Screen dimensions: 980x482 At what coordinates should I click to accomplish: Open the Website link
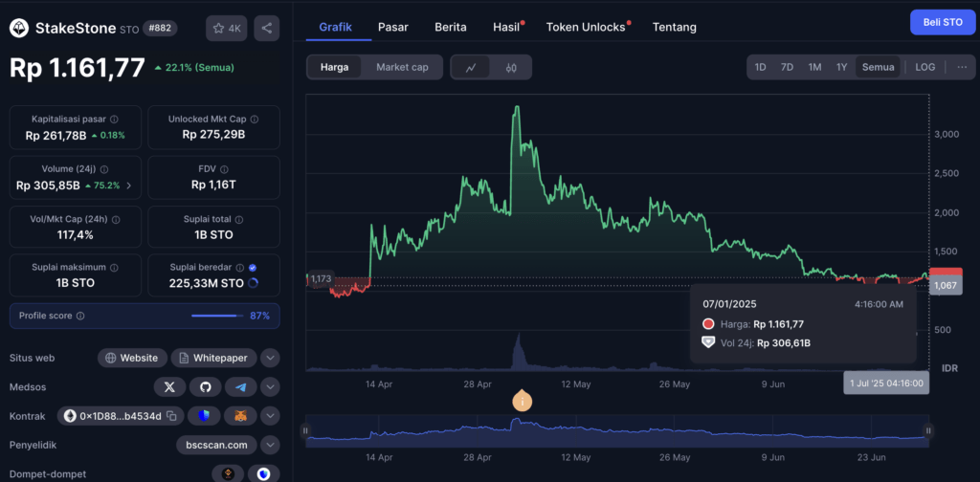[132, 359]
